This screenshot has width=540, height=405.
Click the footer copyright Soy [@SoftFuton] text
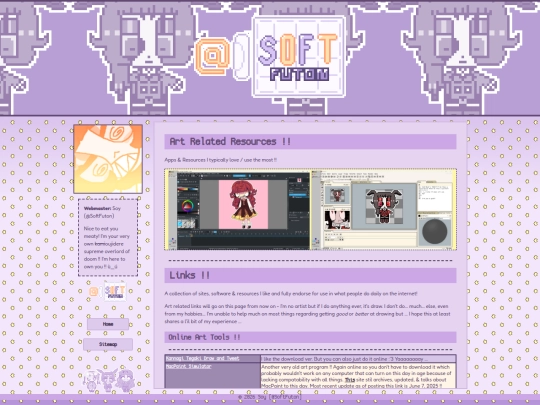click(x=270, y=397)
